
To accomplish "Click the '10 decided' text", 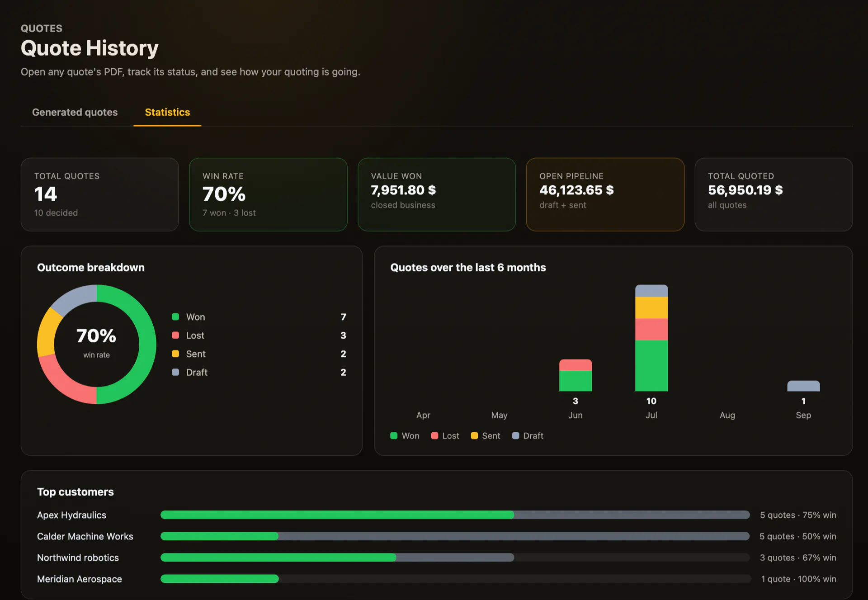I will coord(56,213).
